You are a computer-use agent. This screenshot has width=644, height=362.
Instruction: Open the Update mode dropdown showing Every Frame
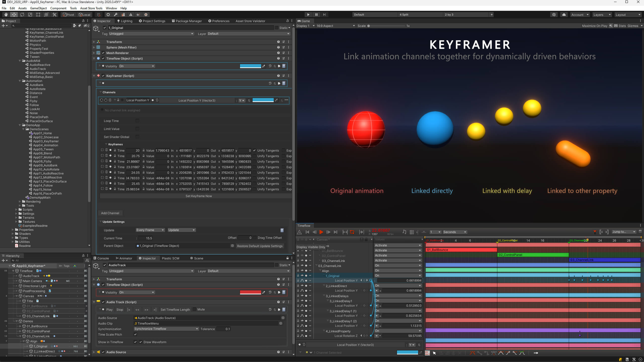click(x=150, y=230)
